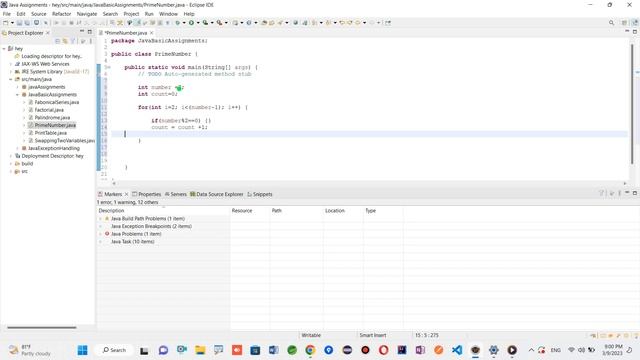Select SwappingTwoVariables.java file

point(64,140)
